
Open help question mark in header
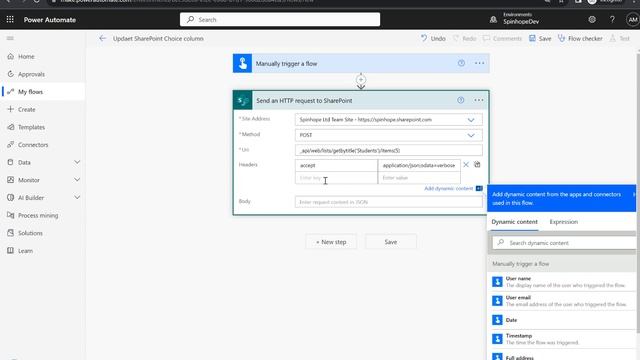coord(612,20)
